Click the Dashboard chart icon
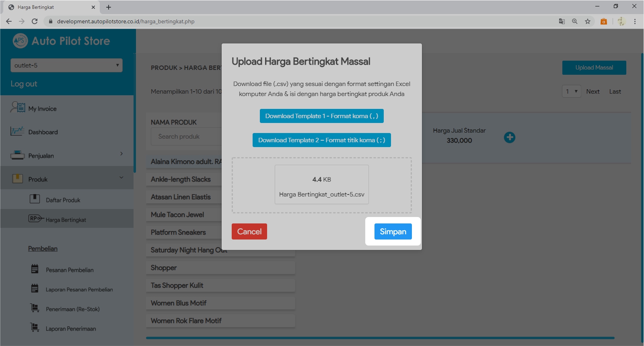Screen dimensions: 644x346 point(17,131)
